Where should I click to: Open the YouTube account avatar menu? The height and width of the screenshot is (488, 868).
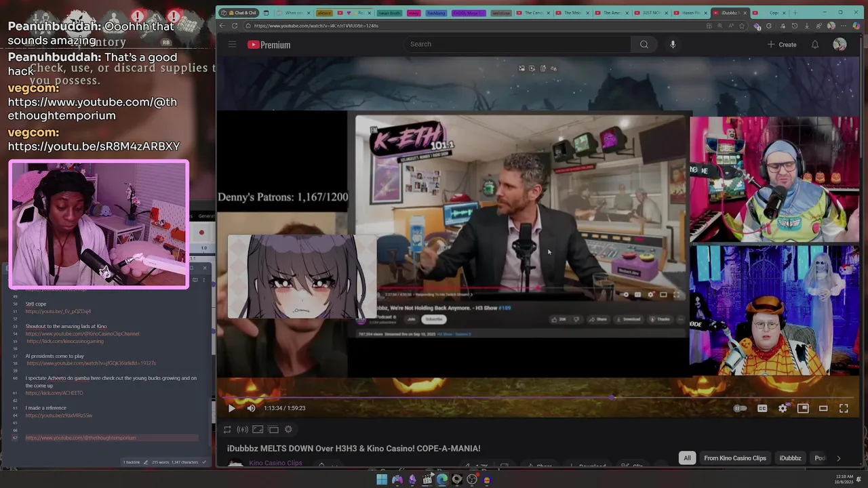[x=840, y=45]
